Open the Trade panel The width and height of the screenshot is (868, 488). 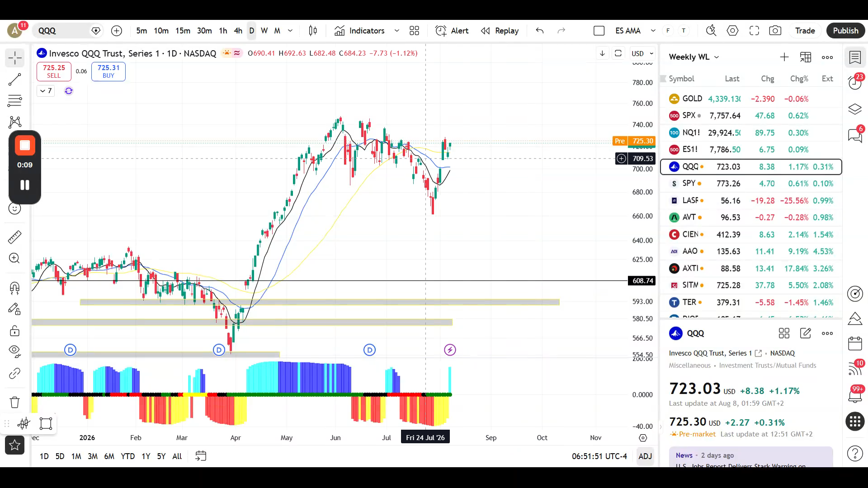tap(805, 31)
